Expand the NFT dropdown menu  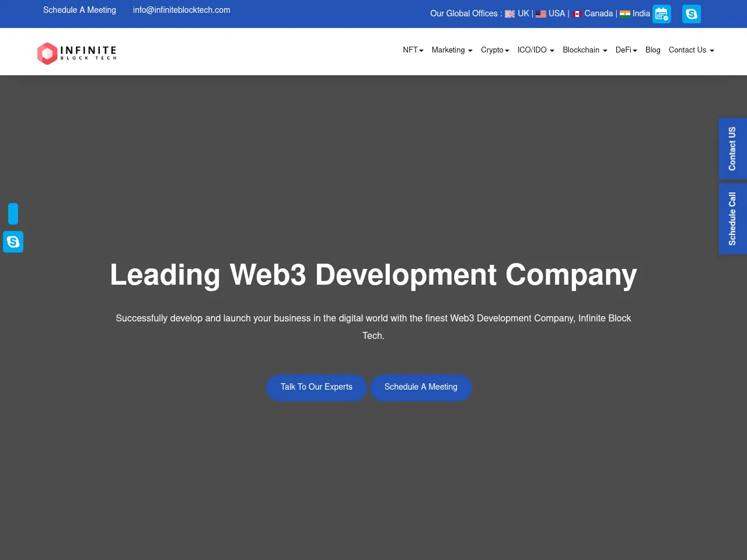pos(413,50)
